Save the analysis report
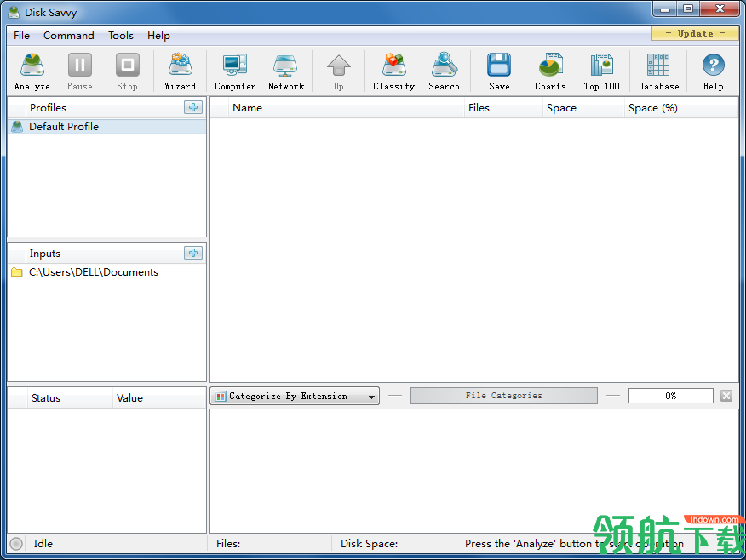Screen dimensions: 746x560 (499, 71)
